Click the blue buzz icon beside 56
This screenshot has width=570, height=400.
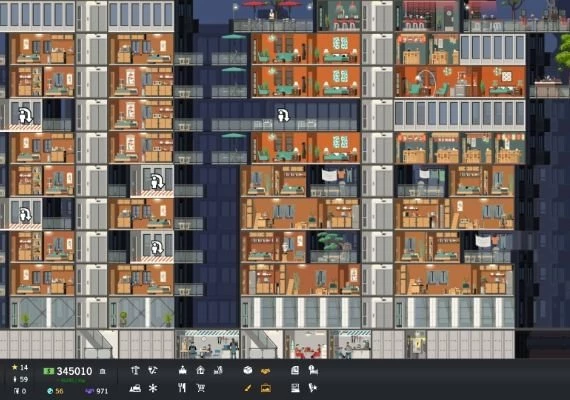pos(50,391)
